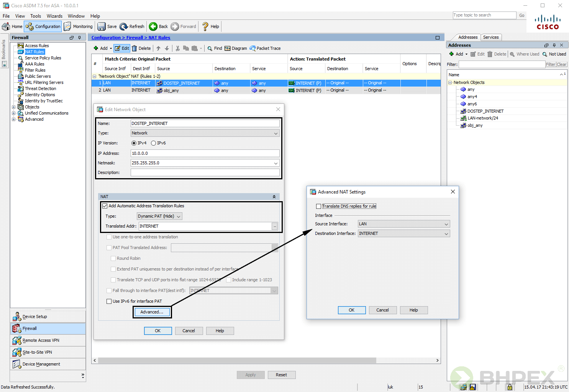
Task: Select IPv4 radio button
Action: click(134, 143)
